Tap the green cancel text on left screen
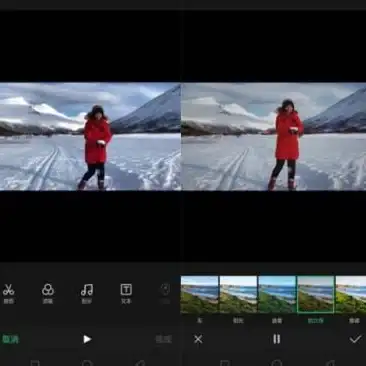The image size is (366, 366). (10, 339)
